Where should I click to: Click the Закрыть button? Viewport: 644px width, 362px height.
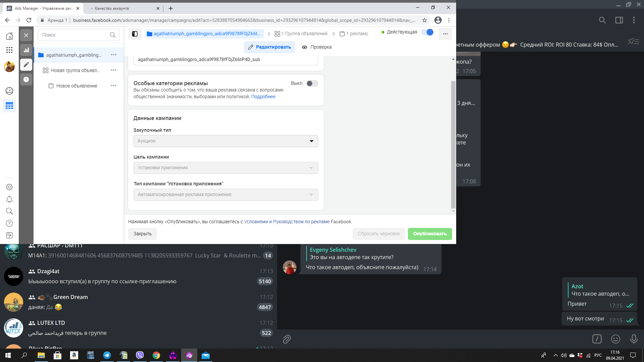tap(143, 234)
